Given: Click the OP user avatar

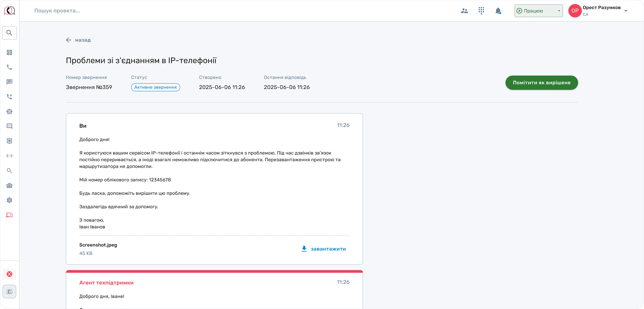Looking at the screenshot, I should [x=575, y=11].
